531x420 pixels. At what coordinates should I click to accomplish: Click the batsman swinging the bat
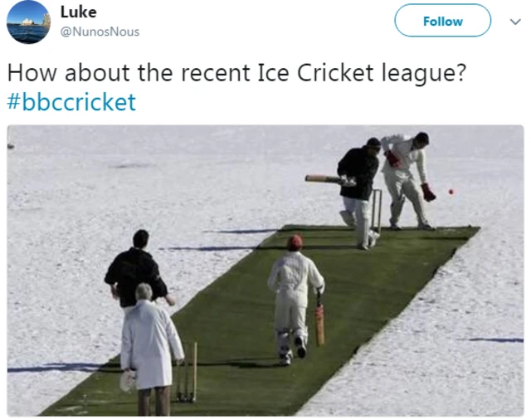pos(358,193)
